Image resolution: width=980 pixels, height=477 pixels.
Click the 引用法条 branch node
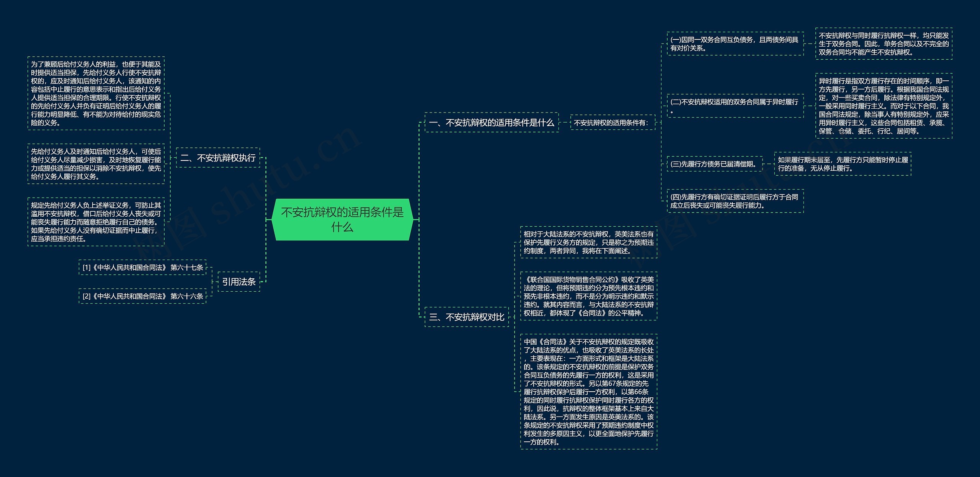point(239,282)
